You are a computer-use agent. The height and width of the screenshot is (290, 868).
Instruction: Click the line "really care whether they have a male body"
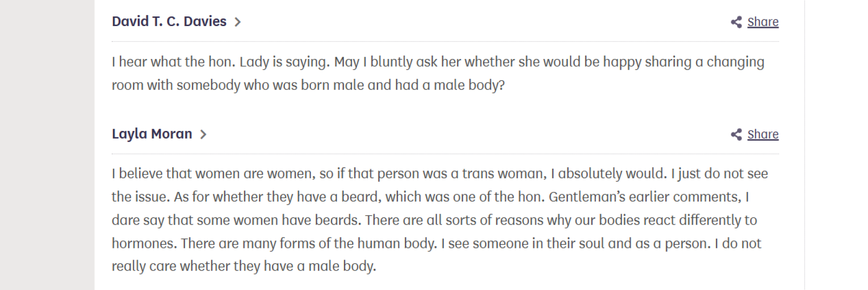click(243, 266)
